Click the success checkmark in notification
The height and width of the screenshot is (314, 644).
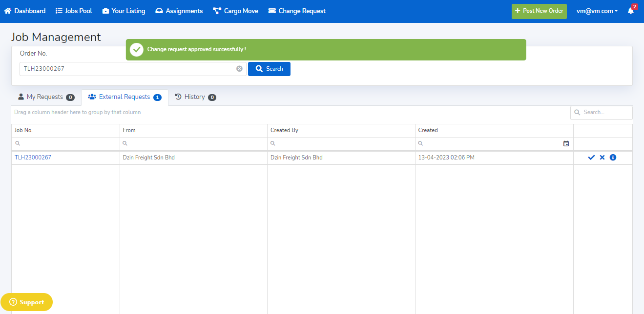click(x=137, y=50)
